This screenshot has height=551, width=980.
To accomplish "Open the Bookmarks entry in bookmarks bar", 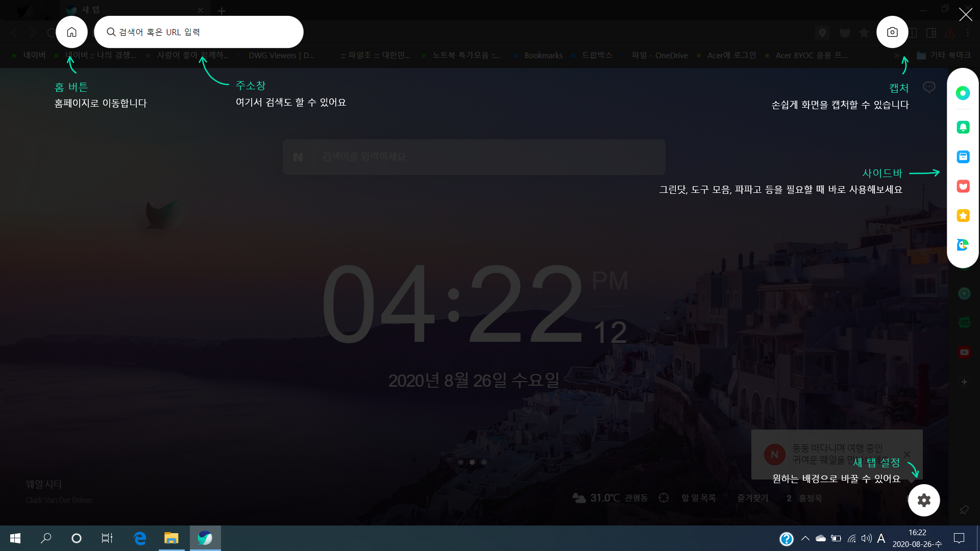I will tap(543, 55).
